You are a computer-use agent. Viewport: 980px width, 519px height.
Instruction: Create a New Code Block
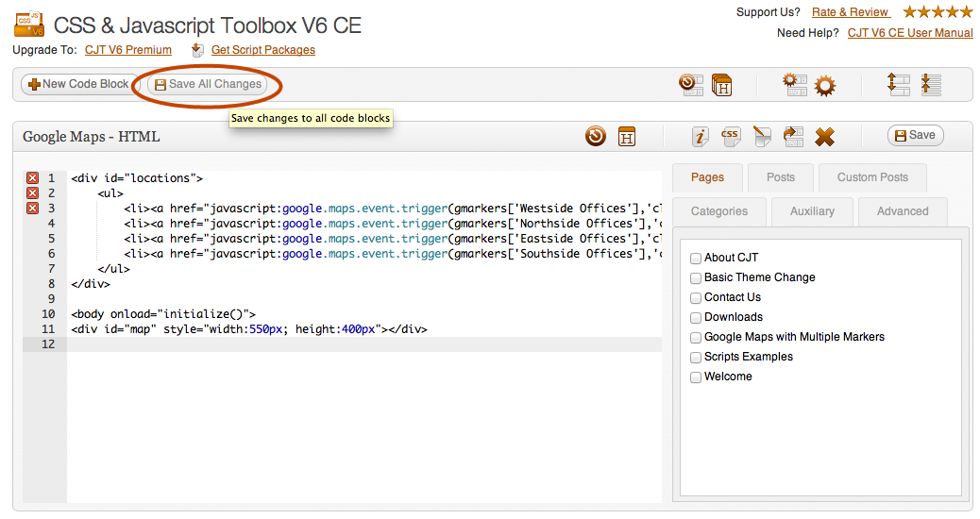[x=78, y=84]
